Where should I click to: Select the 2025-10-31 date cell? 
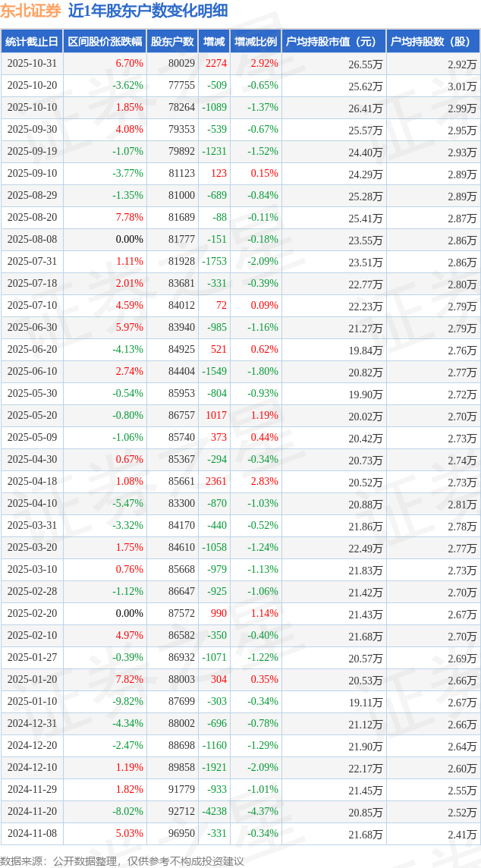pos(32,64)
